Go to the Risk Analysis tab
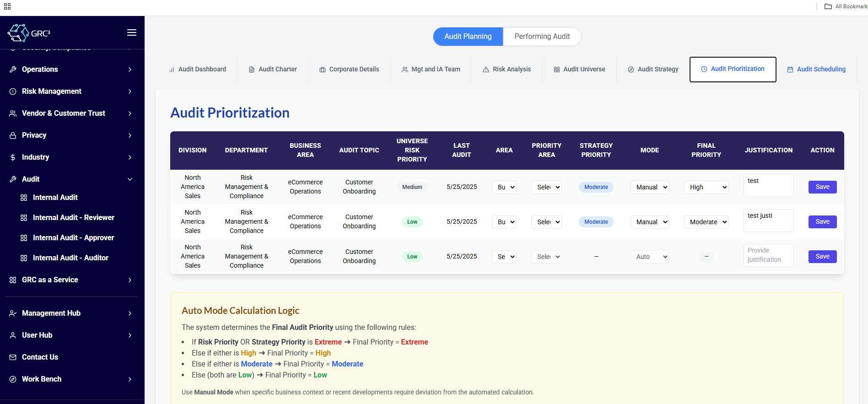The width and height of the screenshot is (868, 404). pyautogui.click(x=507, y=70)
